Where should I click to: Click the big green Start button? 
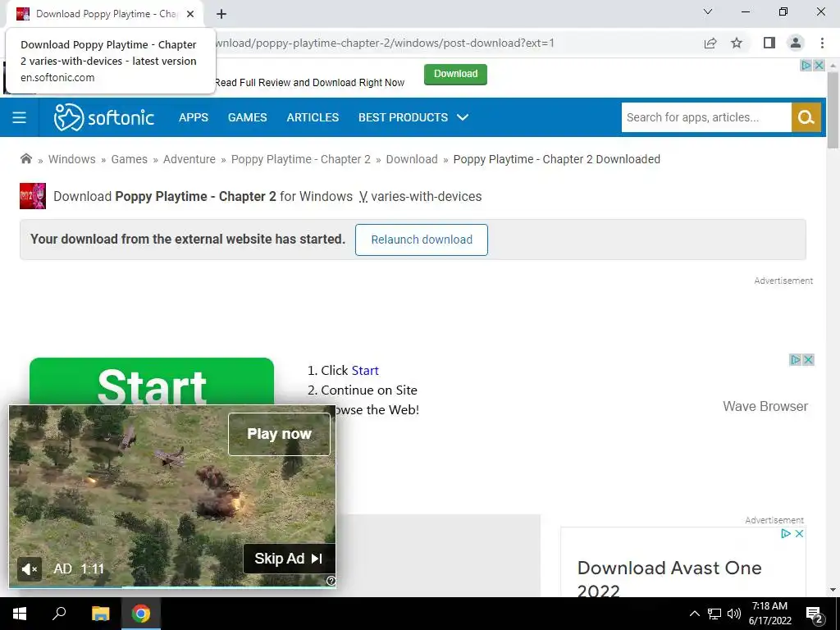[152, 381]
